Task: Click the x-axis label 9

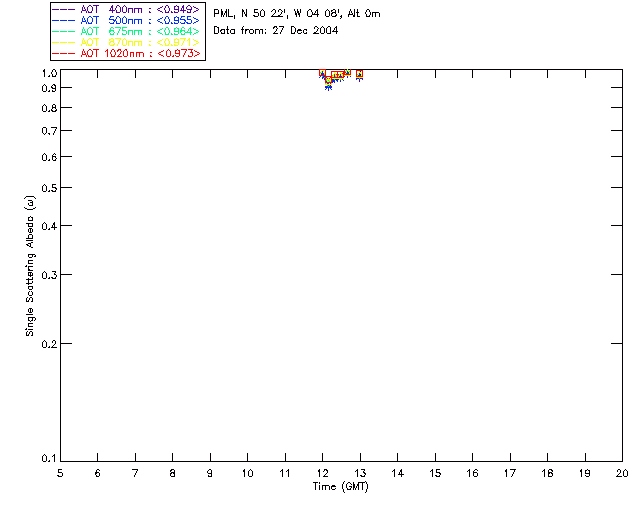Action: pos(210,473)
